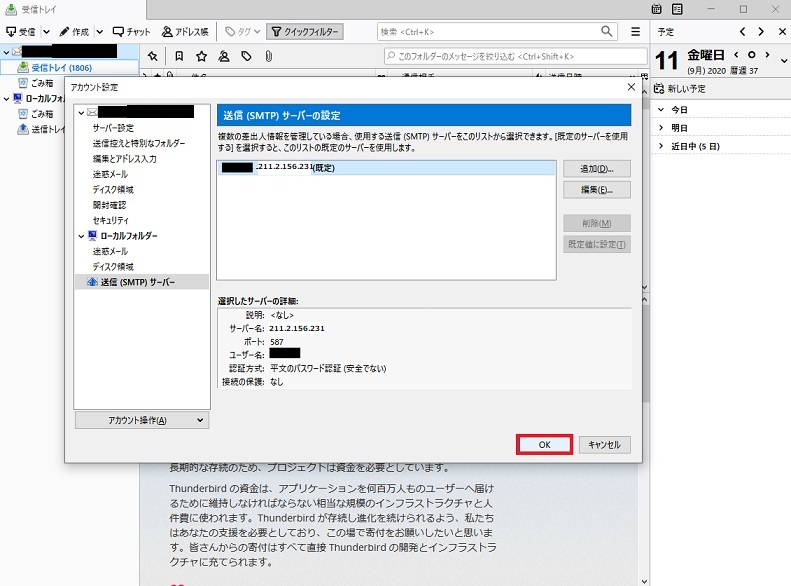Open the Chat (チャット) toolbar button
The height and width of the screenshot is (586, 791).
pyautogui.click(x=131, y=32)
